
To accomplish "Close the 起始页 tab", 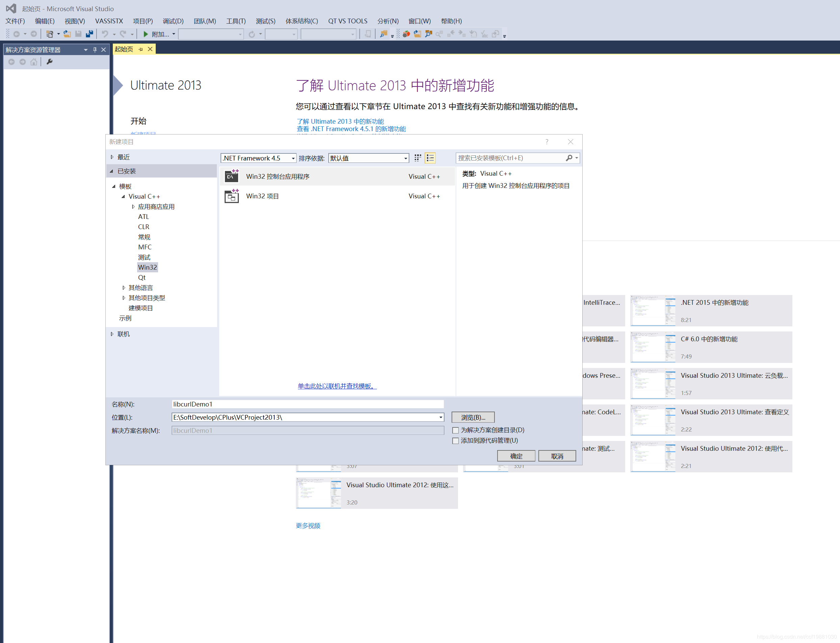I will coord(150,49).
